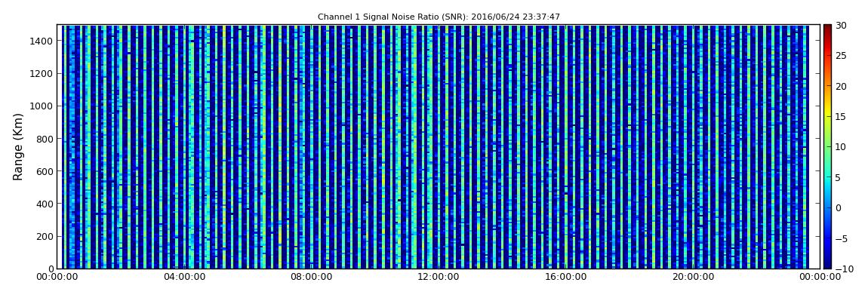Click the 20:00:00 time axis label
The height and width of the screenshot is (307, 868).
[x=693, y=277]
